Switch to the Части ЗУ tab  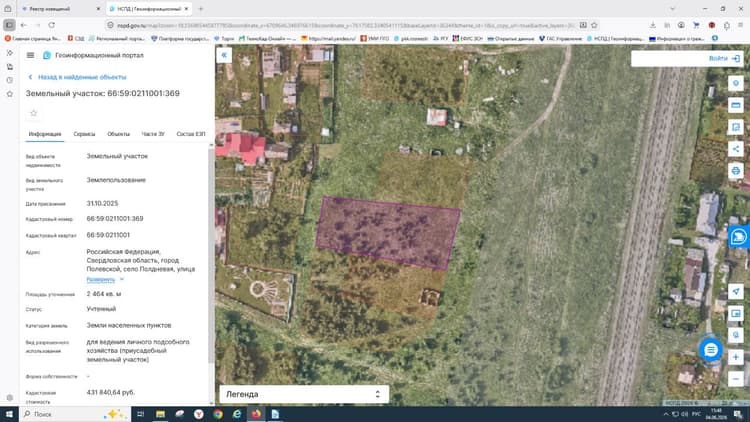coord(153,134)
